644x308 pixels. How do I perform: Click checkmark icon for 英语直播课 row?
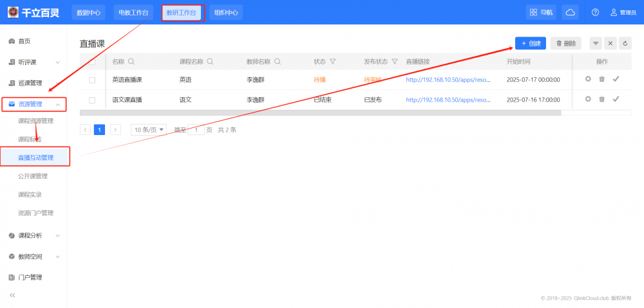point(616,79)
